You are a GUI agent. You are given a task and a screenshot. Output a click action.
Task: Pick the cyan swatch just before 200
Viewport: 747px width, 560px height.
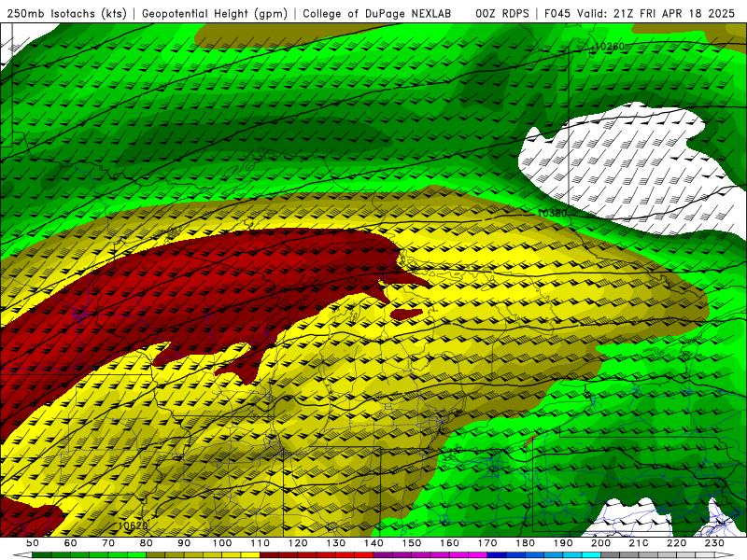click(591, 554)
